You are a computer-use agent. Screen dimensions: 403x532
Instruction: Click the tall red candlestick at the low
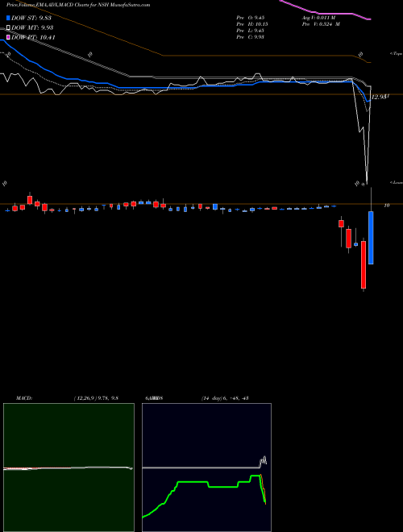tap(364, 264)
